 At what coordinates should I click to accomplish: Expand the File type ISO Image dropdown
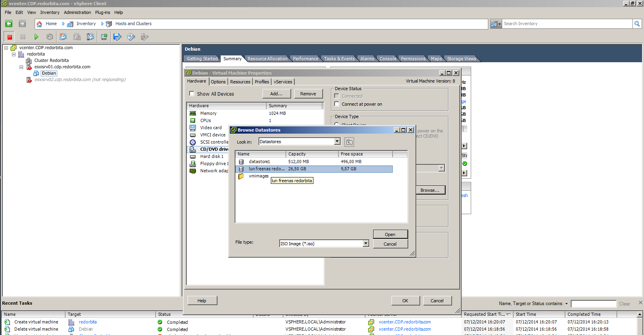click(x=366, y=244)
